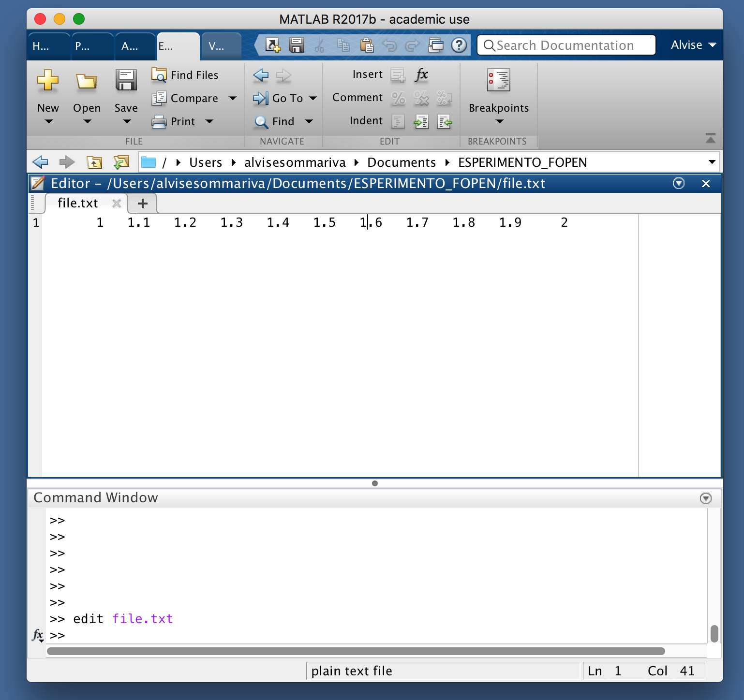Image resolution: width=744 pixels, height=700 pixels.
Task: Open the Command Window actions menu
Action: 706,498
